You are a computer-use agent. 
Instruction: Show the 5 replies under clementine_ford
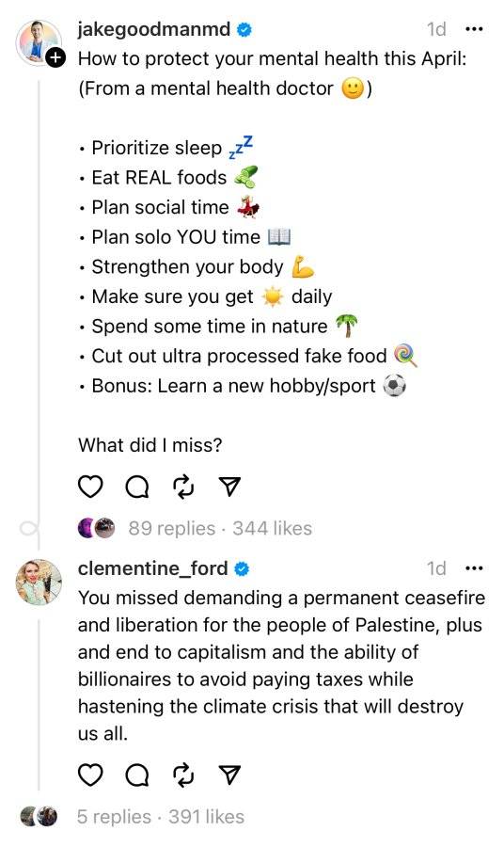coord(114,816)
